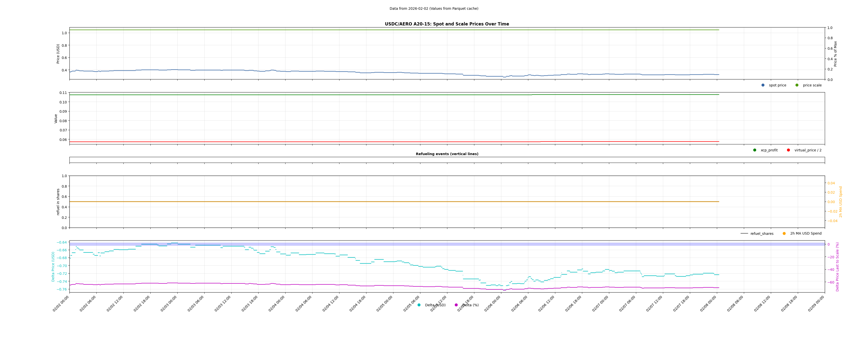Click the Delta Price Last to Scale axis label
Screen dimensions: 868x344
[x=837, y=267]
